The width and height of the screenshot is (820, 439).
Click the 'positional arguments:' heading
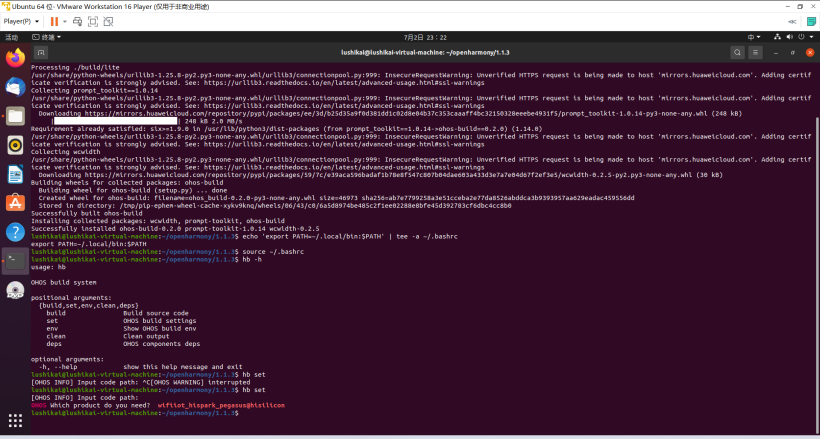(x=71, y=298)
